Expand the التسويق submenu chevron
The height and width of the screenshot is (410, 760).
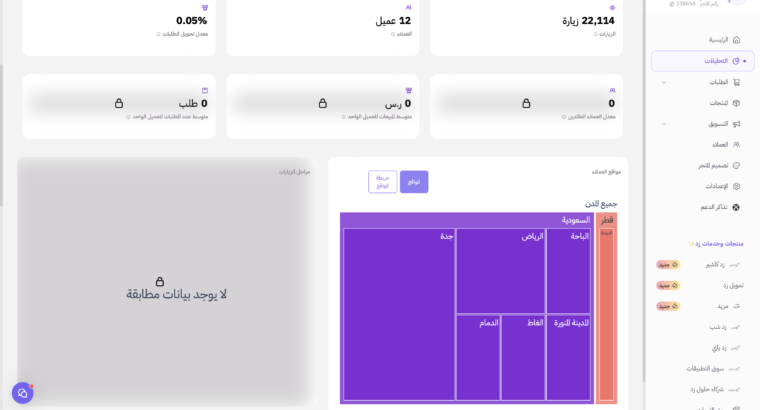(x=664, y=124)
